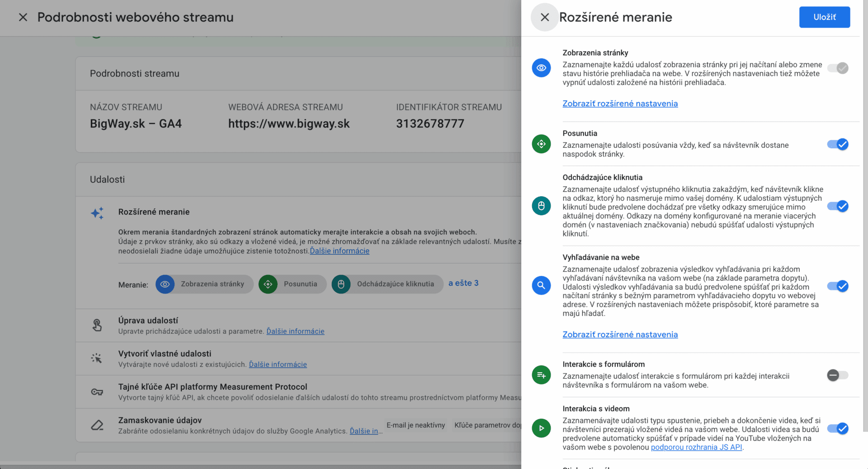Click the Interakcia s videom play icon
The image size is (868, 469).
pyautogui.click(x=541, y=428)
